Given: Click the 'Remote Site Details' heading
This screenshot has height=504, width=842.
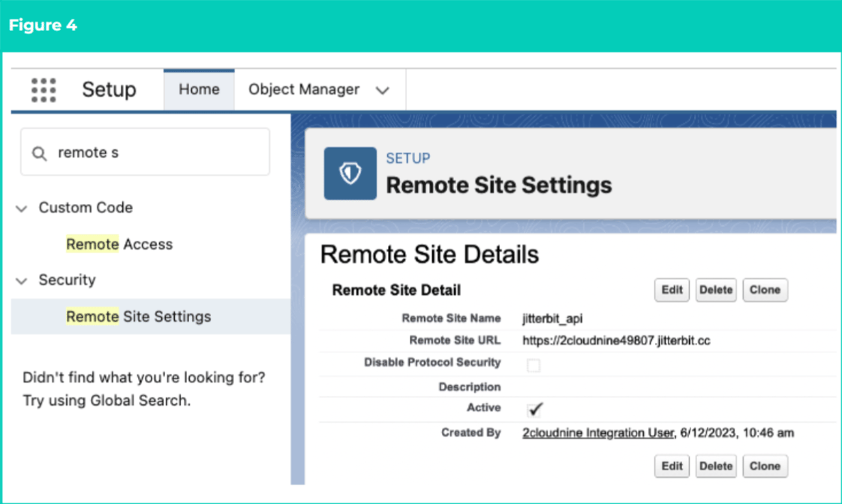Looking at the screenshot, I should 429,254.
